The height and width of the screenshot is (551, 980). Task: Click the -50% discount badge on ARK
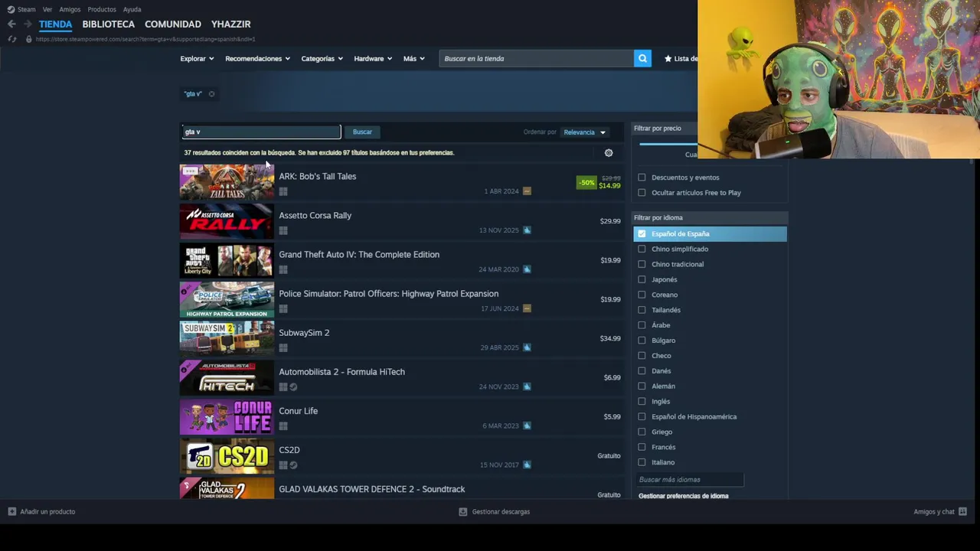coord(586,183)
